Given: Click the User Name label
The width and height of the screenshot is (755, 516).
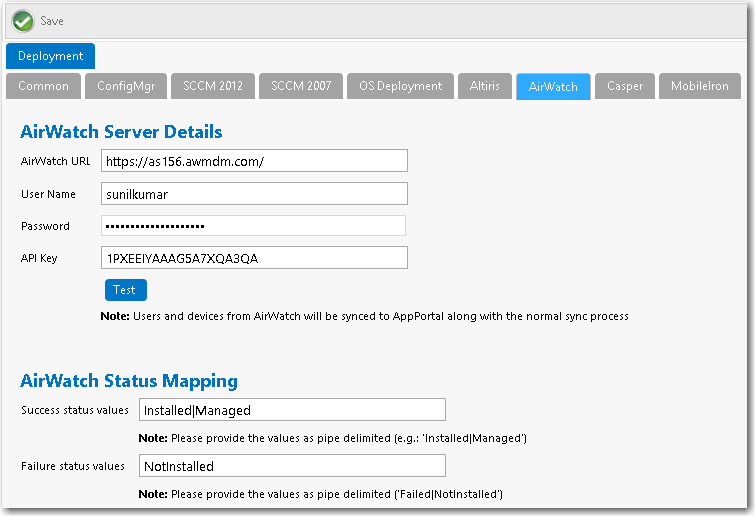Looking at the screenshot, I should pos(48,194).
